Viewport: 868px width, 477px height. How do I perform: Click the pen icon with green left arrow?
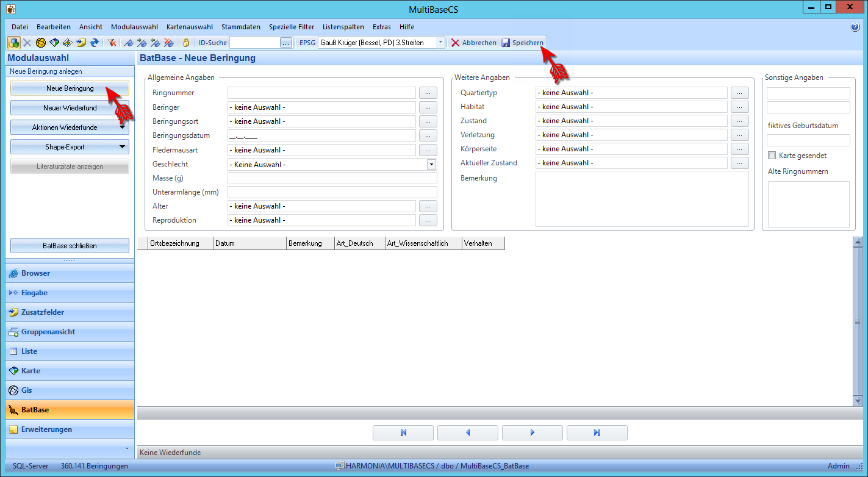(155, 43)
